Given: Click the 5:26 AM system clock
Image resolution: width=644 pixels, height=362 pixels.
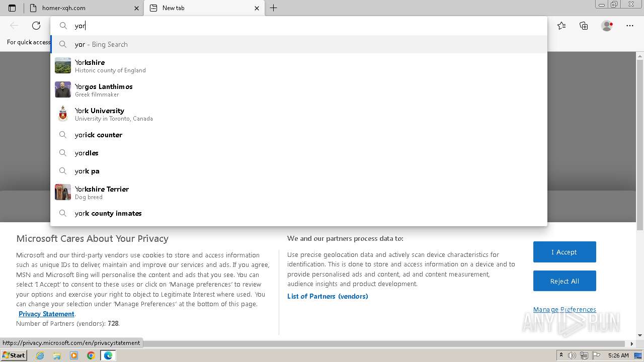Looking at the screenshot, I should click(x=618, y=355).
